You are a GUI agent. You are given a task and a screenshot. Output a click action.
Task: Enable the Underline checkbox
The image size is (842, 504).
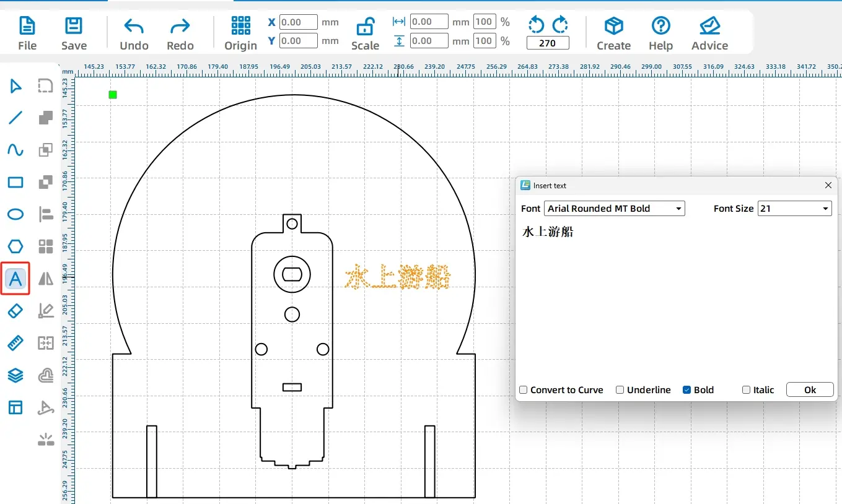[620, 390]
